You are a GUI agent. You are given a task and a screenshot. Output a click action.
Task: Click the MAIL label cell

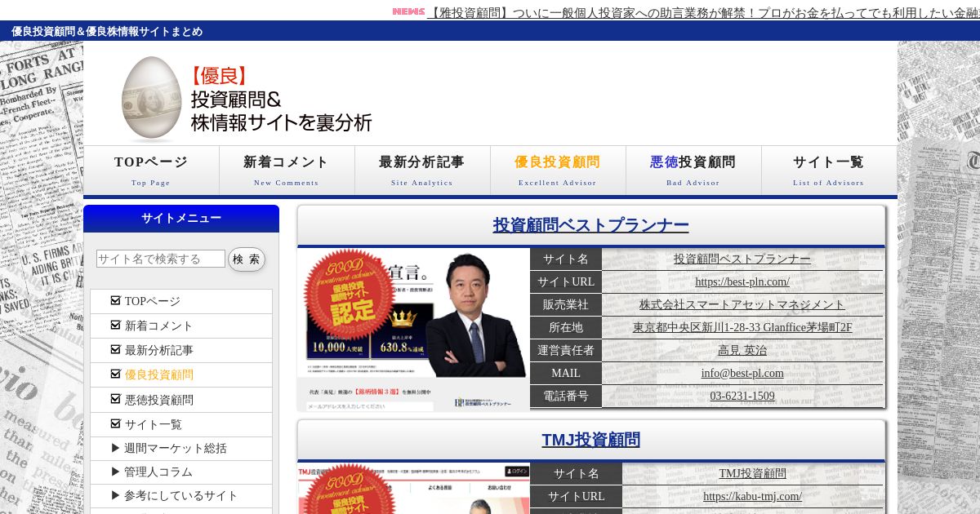point(566,373)
